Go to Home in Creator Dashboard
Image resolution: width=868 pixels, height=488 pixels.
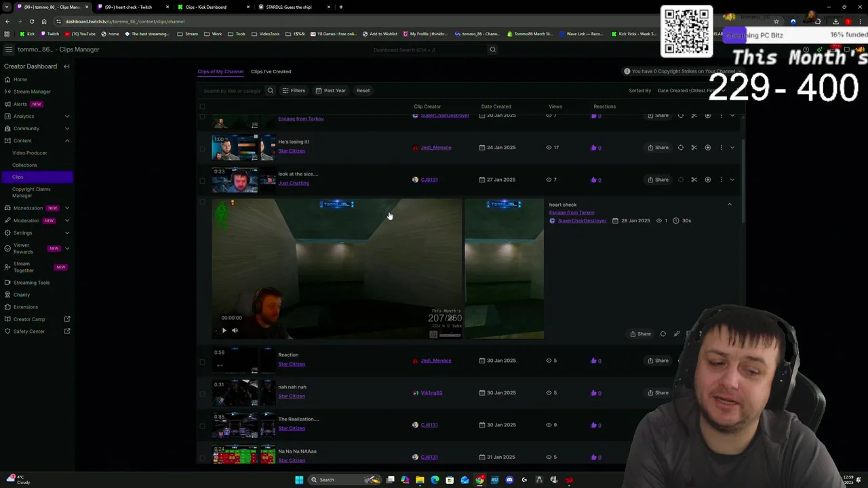coord(20,79)
